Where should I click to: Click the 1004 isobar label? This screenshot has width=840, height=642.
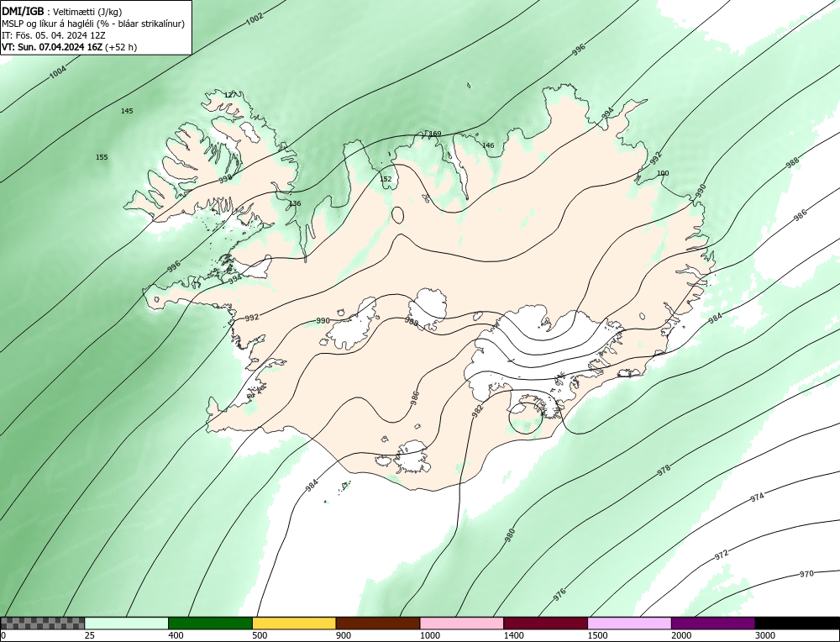(58, 71)
